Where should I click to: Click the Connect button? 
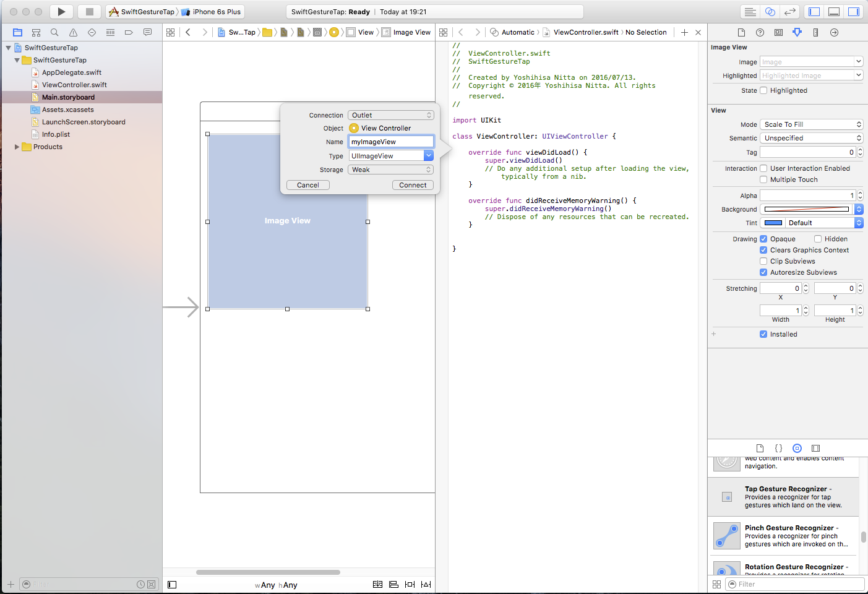[413, 185]
